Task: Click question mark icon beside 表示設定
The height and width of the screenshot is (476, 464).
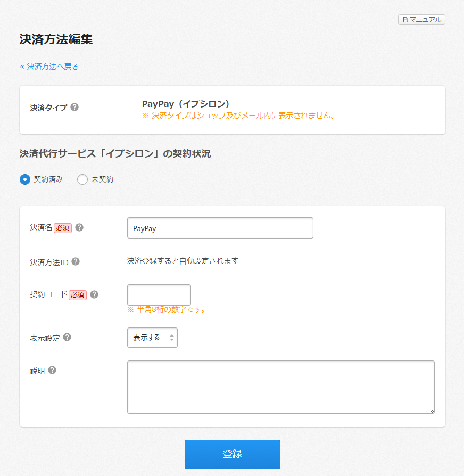Action: [67, 337]
